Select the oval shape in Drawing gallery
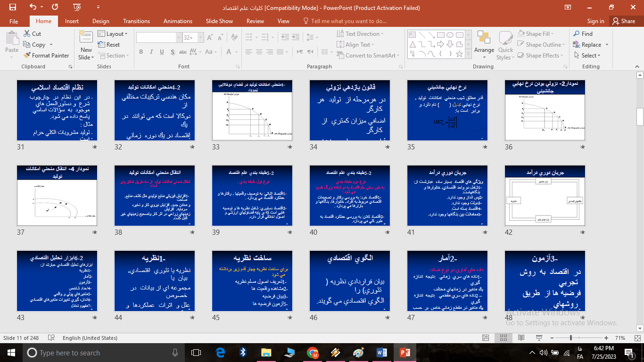 pos(449,34)
